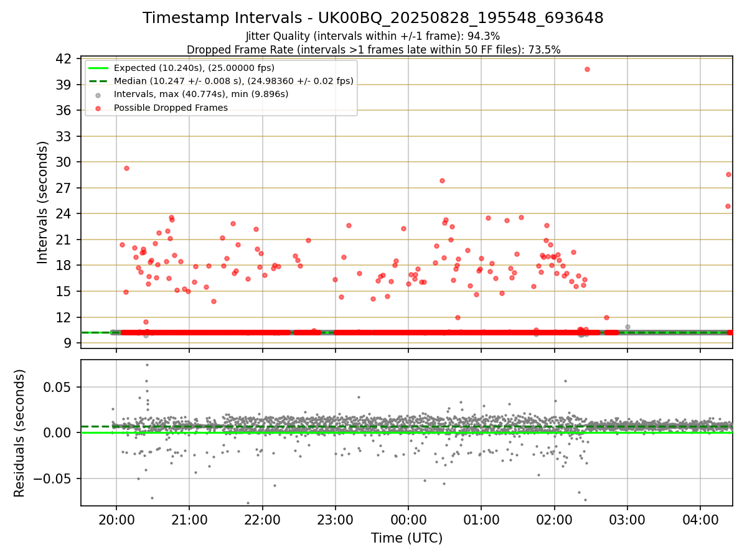Click the 12 y-axis tick label
The image size is (747, 560).
click(x=63, y=317)
